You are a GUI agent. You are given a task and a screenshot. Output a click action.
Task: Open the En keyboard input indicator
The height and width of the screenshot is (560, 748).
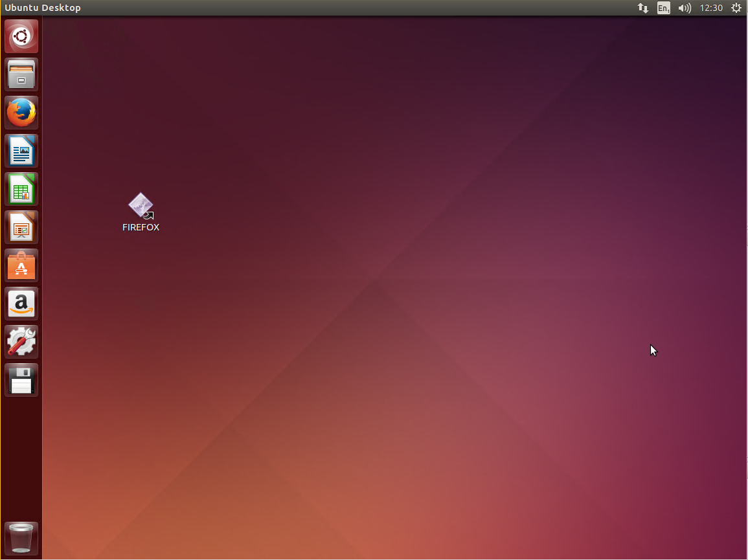[x=664, y=8]
